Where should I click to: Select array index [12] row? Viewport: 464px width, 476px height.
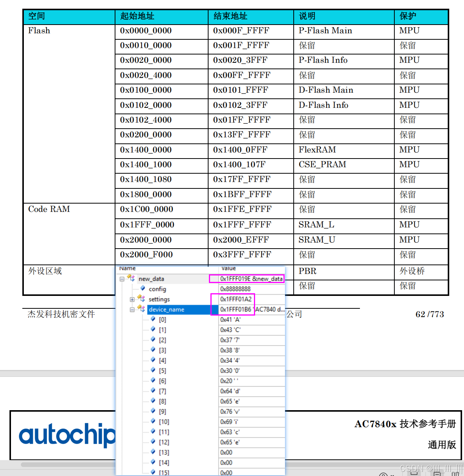pyautogui.click(x=201, y=442)
